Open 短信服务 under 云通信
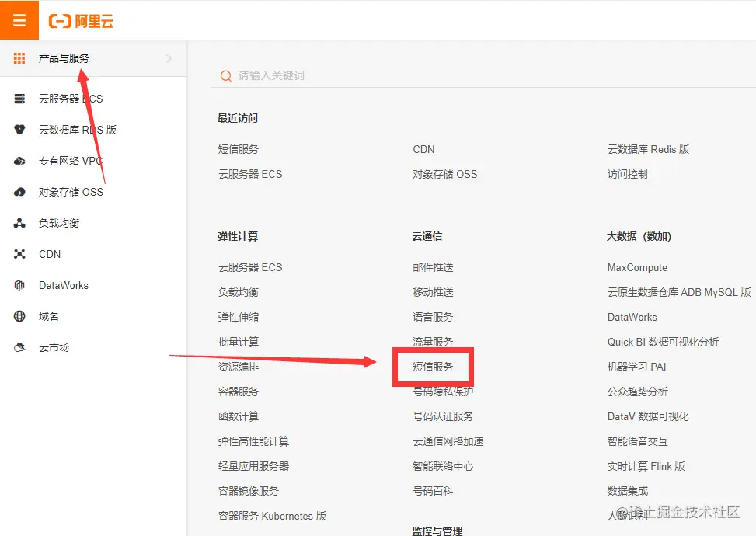Image resolution: width=756 pixels, height=536 pixels. coord(433,367)
